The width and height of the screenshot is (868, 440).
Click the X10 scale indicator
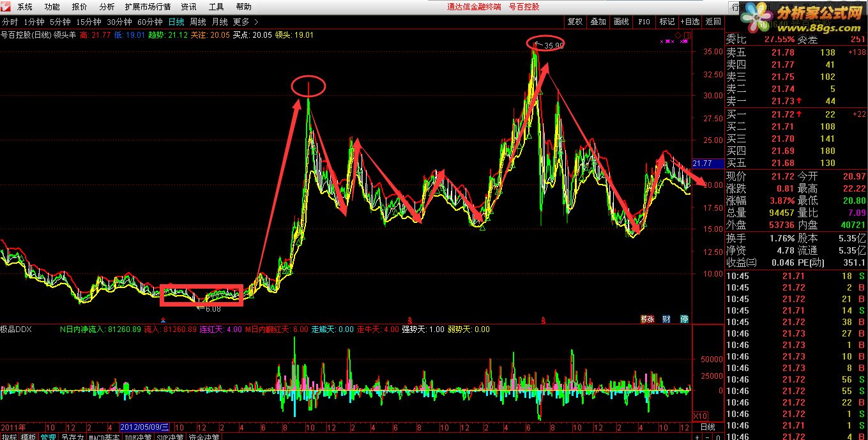pyautogui.click(x=700, y=416)
